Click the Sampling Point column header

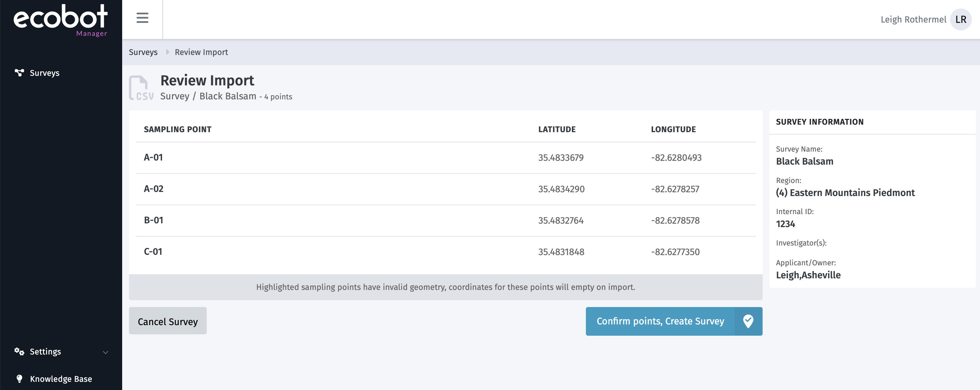pyautogui.click(x=177, y=129)
